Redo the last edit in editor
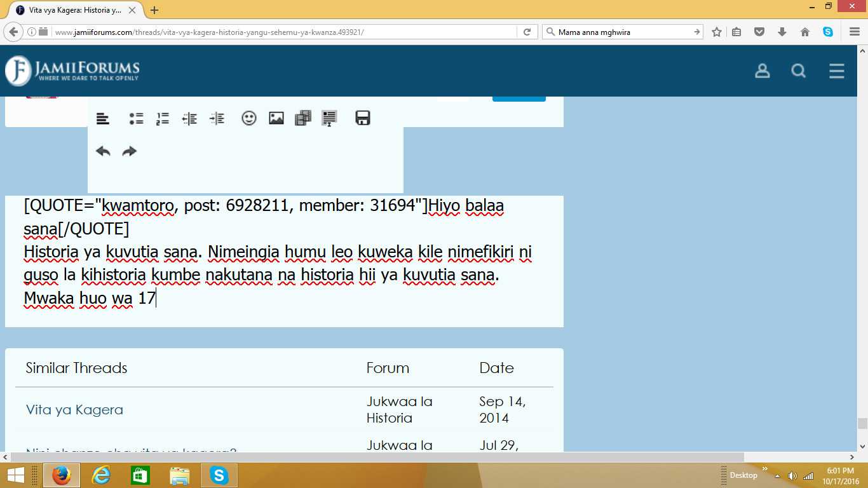This screenshot has height=488, width=868. (130, 151)
